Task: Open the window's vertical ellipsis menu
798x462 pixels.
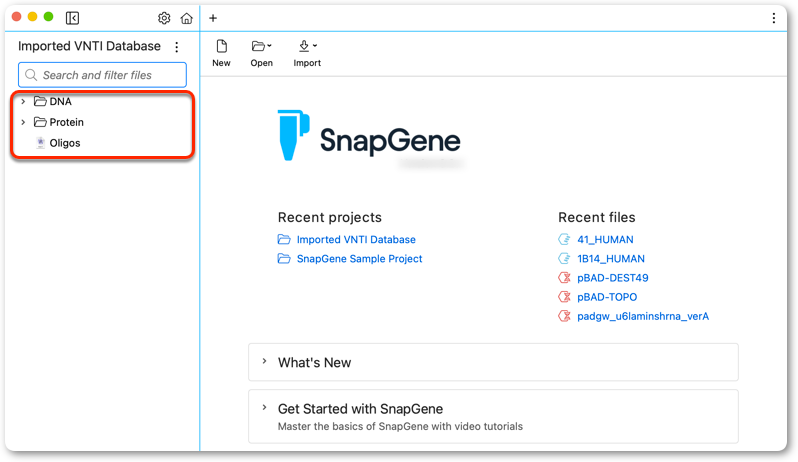Action: 774,18
